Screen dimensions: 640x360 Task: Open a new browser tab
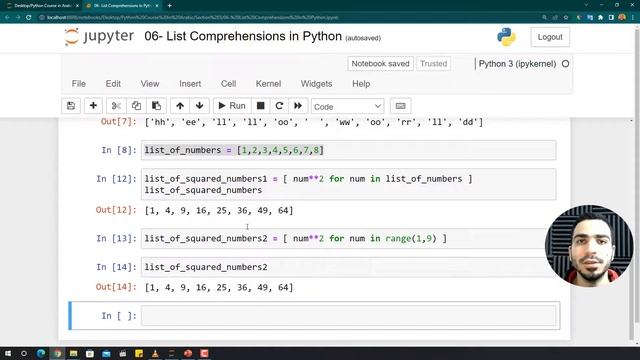click(169, 6)
